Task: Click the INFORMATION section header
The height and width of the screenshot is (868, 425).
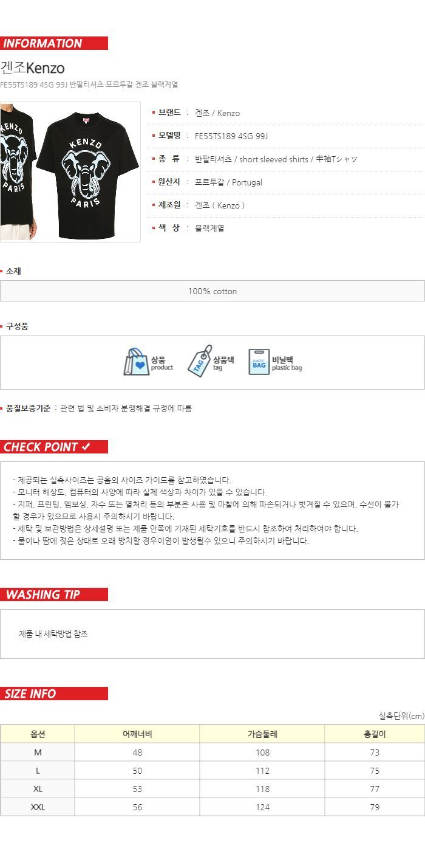Action: 54,43
